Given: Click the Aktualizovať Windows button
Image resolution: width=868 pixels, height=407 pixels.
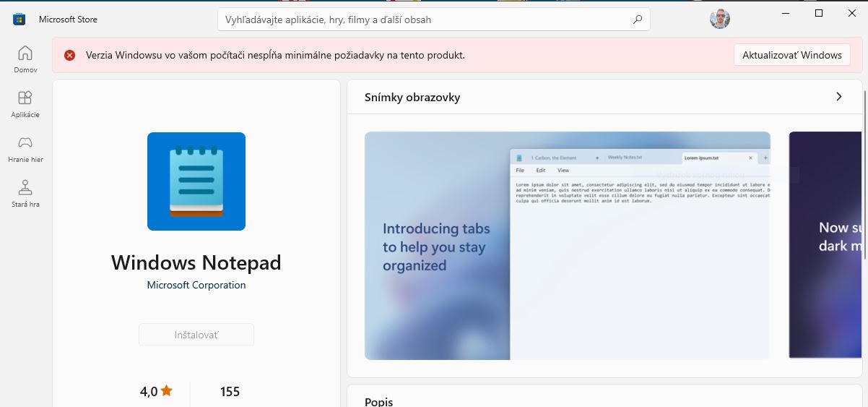Looking at the screenshot, I should pyautogui.click(x=792, y=55).
